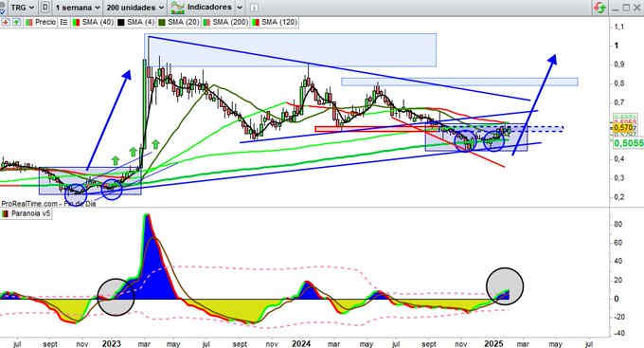Image resolution: width=644 pixels, height=348 pixels.
Task: Click the 0,570 current price label
Action: pyautogui.click(x=623, y=128)
